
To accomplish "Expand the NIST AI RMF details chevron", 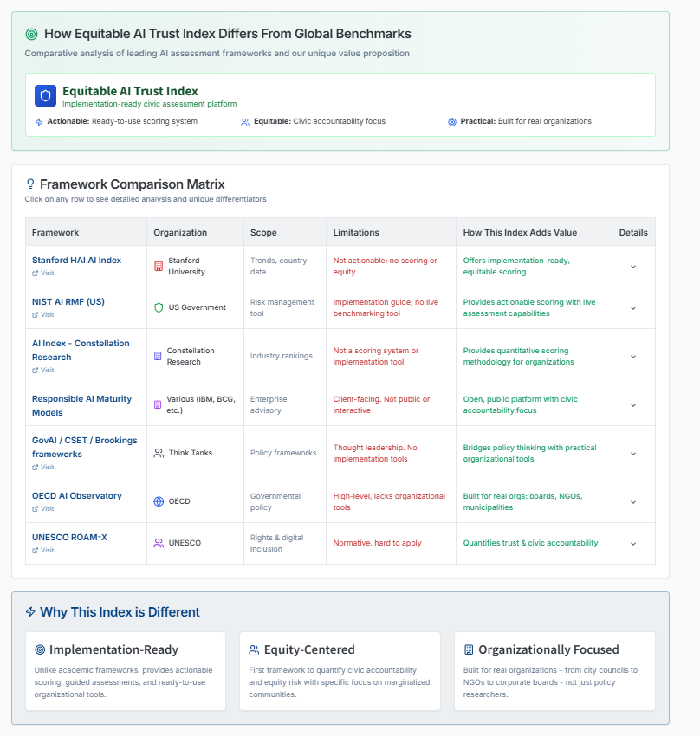I will (632, 307).
